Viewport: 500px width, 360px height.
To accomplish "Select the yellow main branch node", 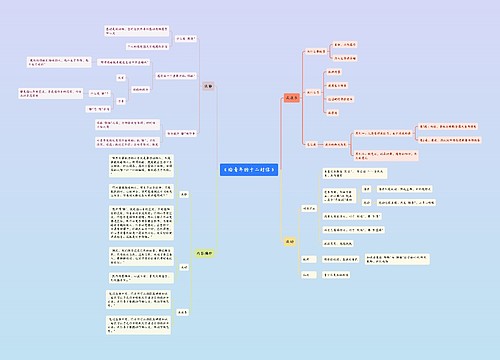I will click(290, 241).
